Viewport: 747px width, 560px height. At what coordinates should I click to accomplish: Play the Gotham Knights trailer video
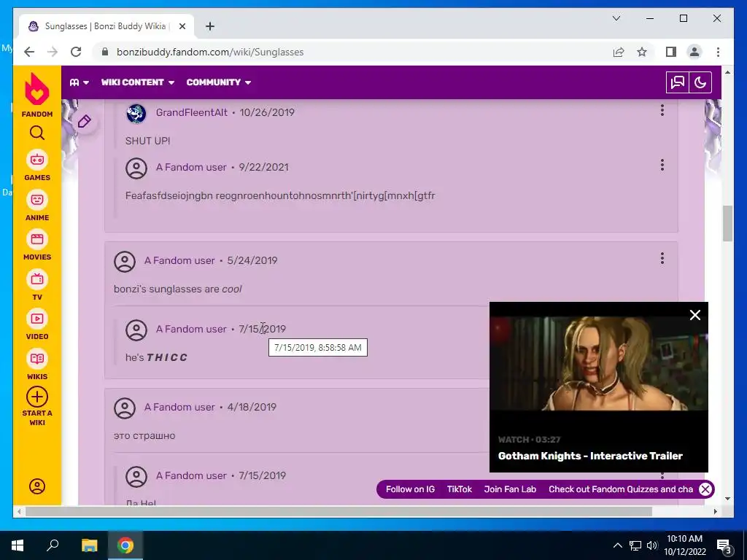click(x=599, y=363)
